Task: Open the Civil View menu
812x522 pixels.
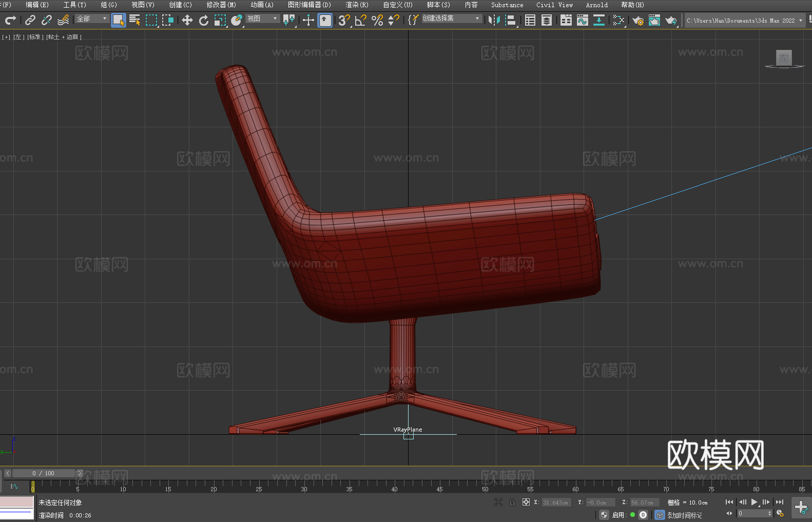Action: 554,5
